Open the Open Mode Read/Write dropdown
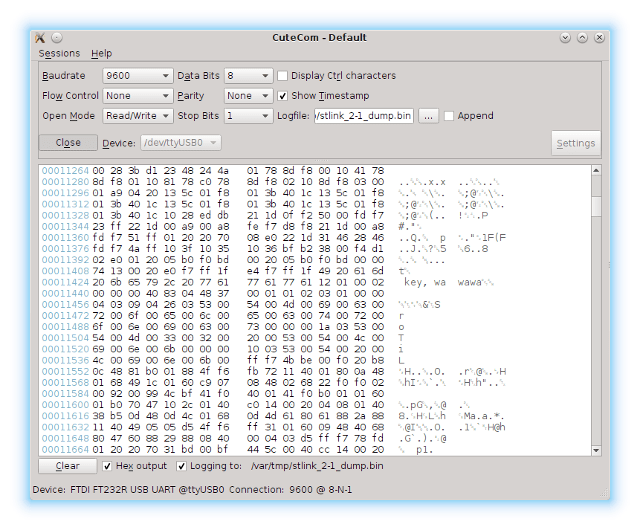Screen dimensions: 640x530 tap(138, 116)
